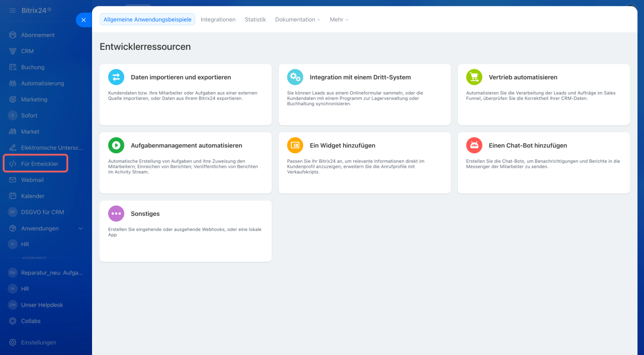Click the Elektronische Unterschrift pen icon

tap(13, 148)
